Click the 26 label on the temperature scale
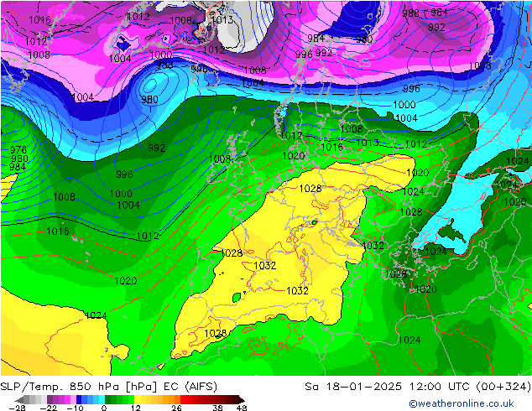 (x=176, y=408)
